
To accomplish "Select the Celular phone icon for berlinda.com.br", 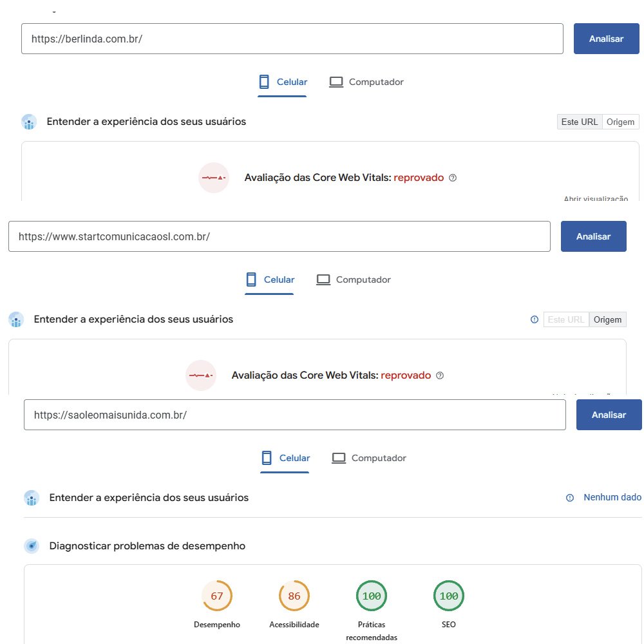I will click(263, 82).
